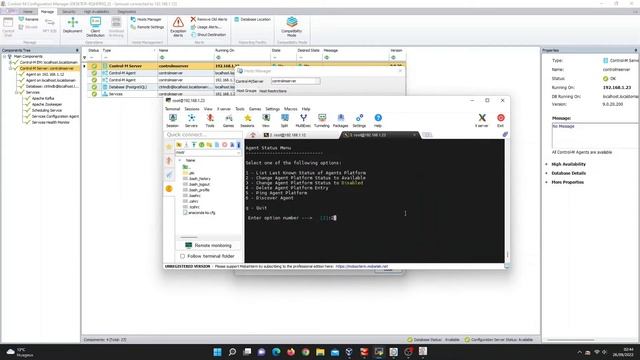640x360 pixels.
Task: Select Apache Kafka in components tree
Action: (43, 98)
